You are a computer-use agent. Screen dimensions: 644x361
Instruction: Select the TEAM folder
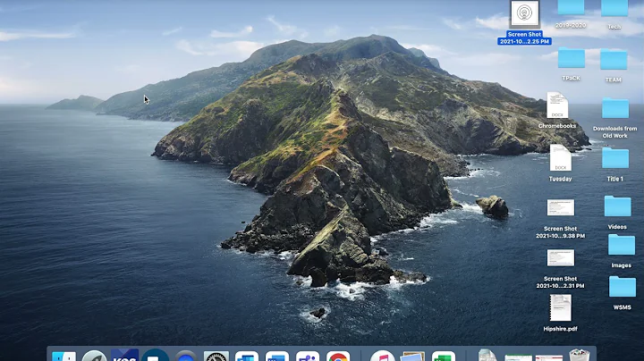(614, 65)
